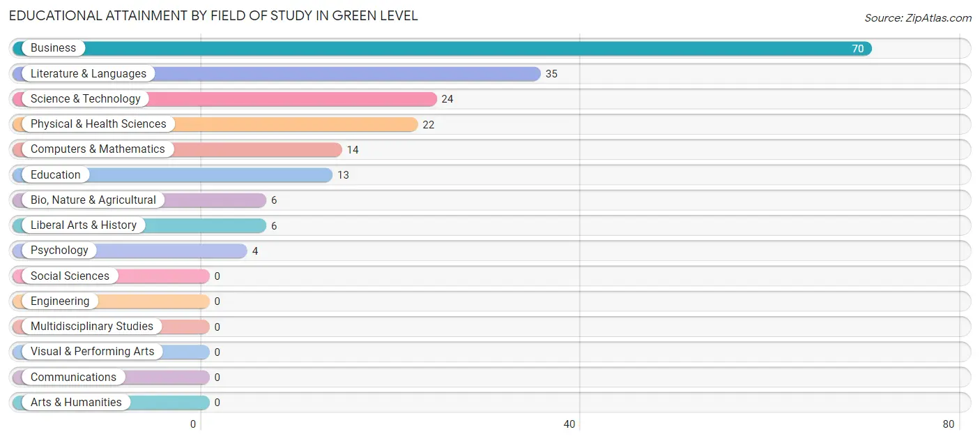Click the Computers & Mathematics label
The image size is (980, 441).
[x=98, y=149]
